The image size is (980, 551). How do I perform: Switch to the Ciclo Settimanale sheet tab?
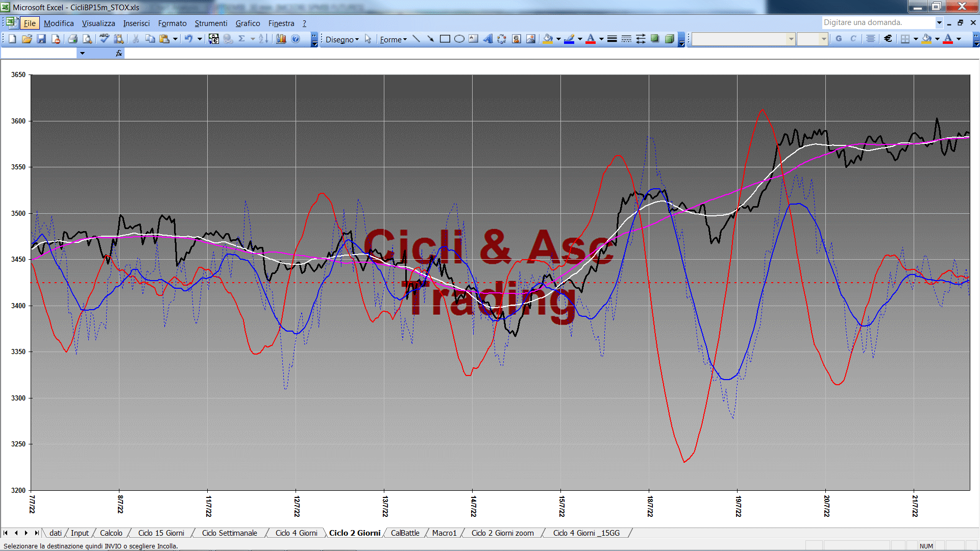point(229,533)
